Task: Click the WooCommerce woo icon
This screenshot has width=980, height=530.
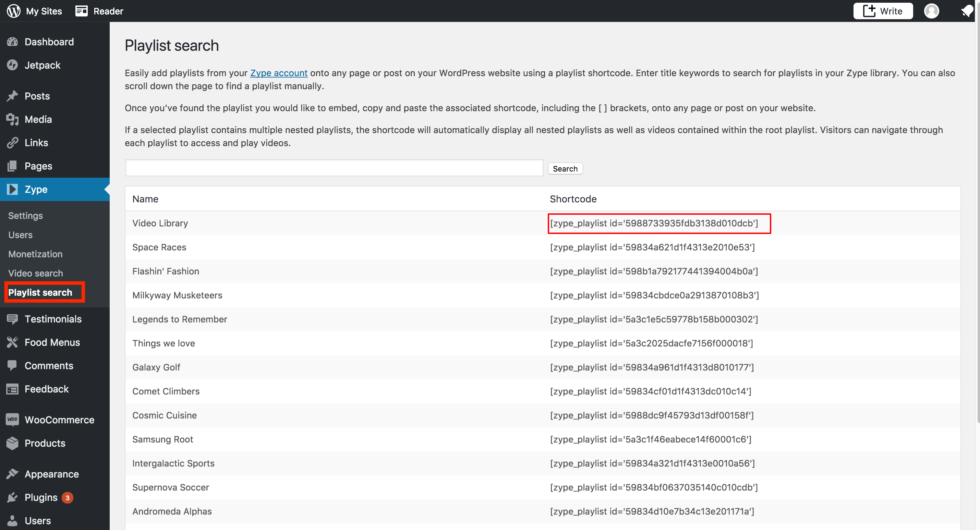Action: point(13,420)
